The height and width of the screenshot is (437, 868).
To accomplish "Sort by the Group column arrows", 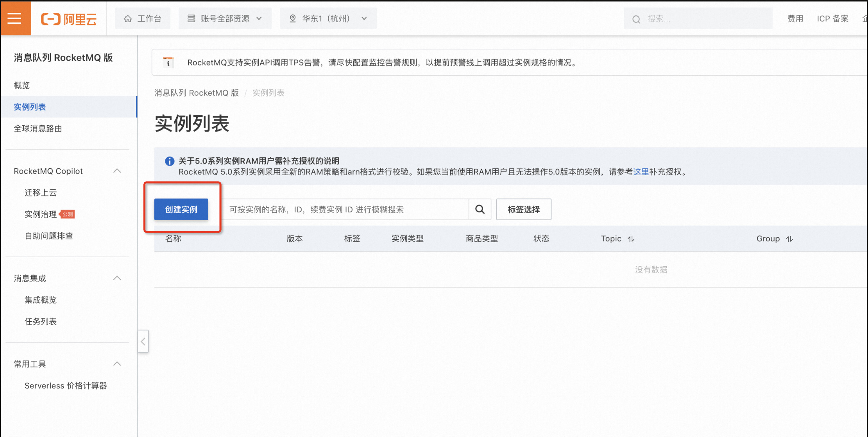I will click(x=789, y=239).
